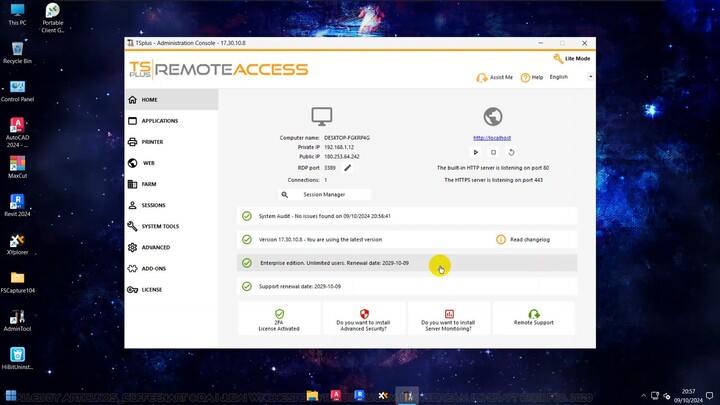Restart the web server with refresh icon
Viewport: 720px width, 405px height.
pyautogui.click(x=511, y=152)
